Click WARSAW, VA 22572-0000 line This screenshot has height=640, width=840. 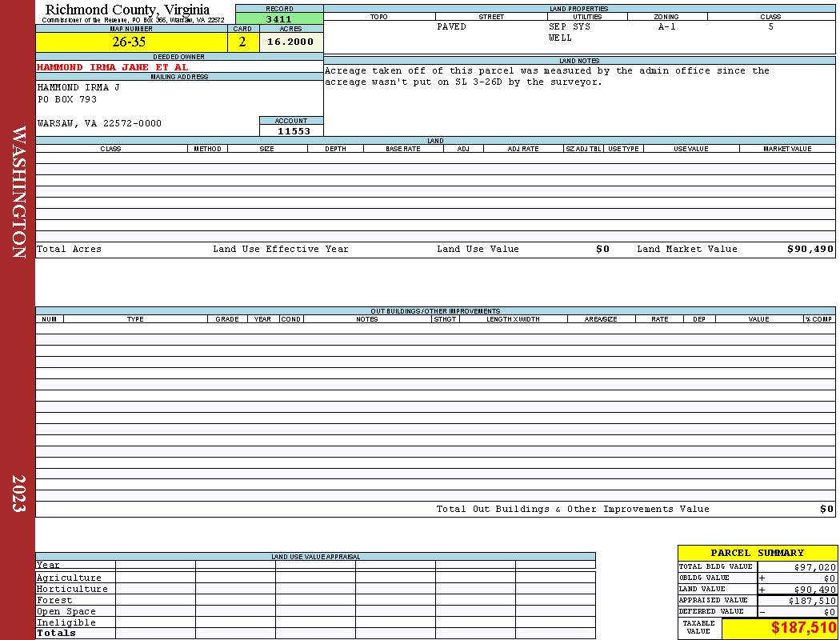tap(99, 124)
